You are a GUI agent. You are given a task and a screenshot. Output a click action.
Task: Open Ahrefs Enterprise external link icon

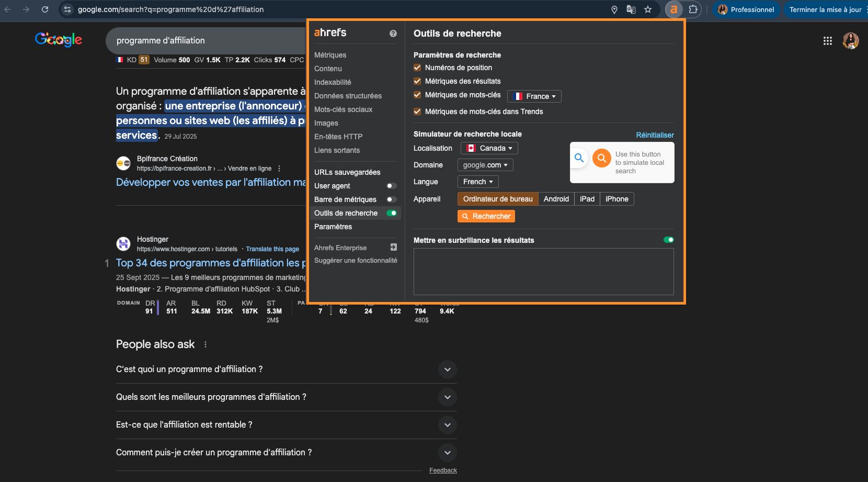point(394,247)
